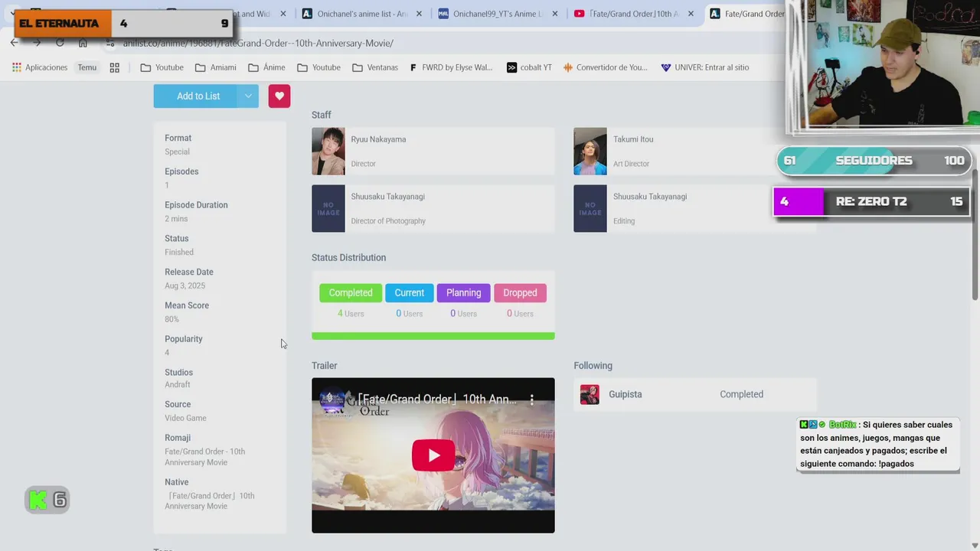Click the Format Special value
The height and width of the screenshot is (551, 980).
click(x=177, y=152)
